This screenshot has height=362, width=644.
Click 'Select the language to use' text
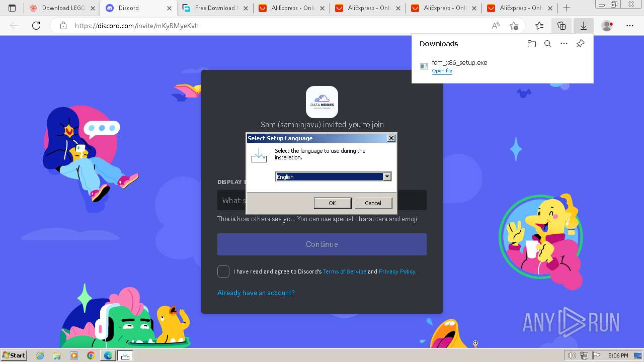pyautogui.click(x=320, y=154)
